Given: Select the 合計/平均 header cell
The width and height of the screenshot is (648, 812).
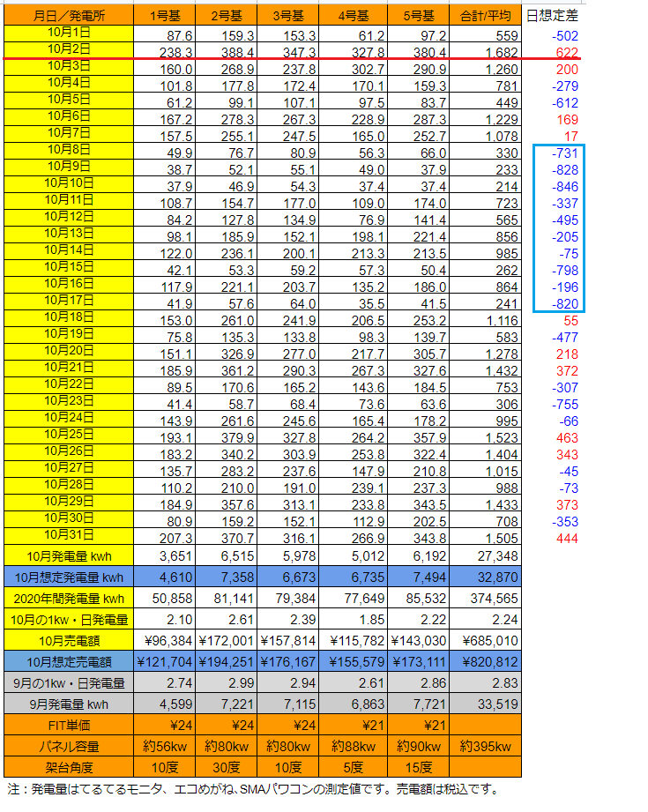Looking at the screenshot, I should 486,16.
